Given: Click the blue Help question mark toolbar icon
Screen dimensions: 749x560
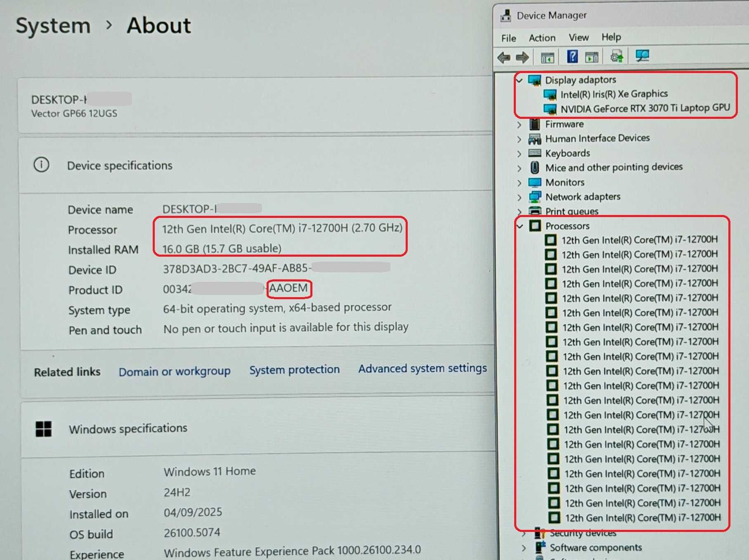Looking at the screenshot, I should pos(572,57).
